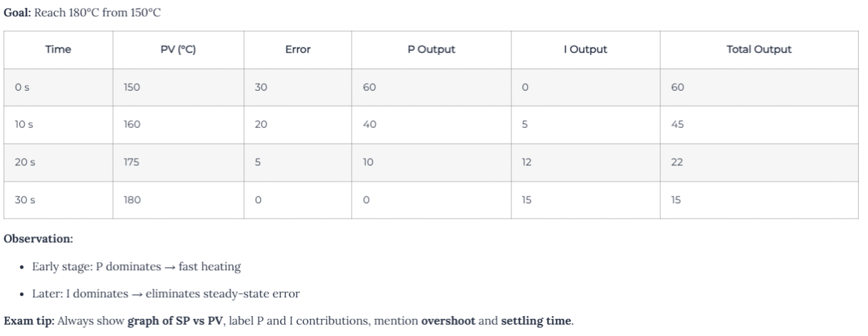
Task: Click the 30 s time cell
Action: click(25, 199)
